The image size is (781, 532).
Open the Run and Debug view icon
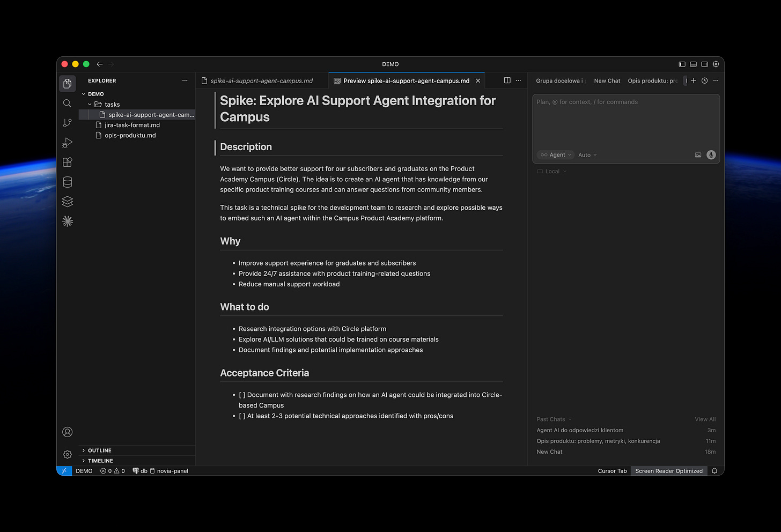68,143
